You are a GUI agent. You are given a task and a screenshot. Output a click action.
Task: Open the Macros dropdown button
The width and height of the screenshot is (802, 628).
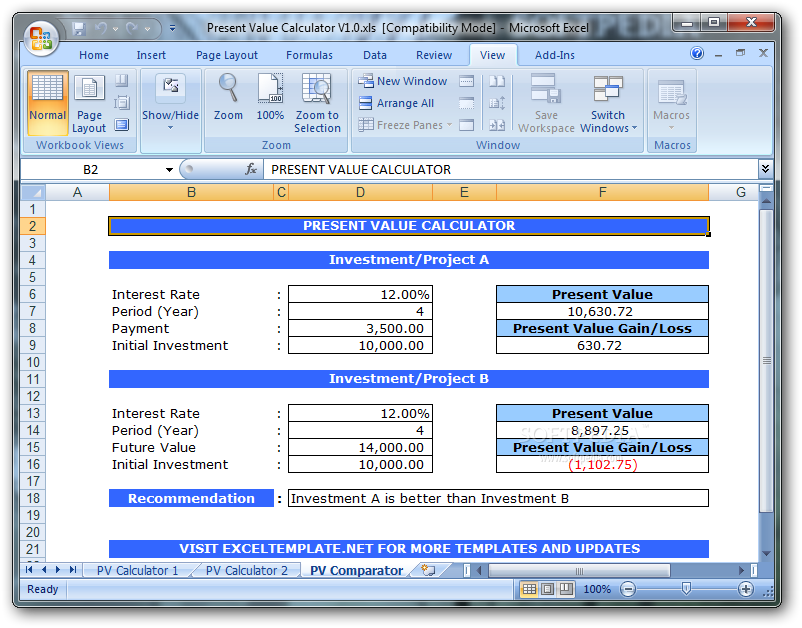(672, 103)
